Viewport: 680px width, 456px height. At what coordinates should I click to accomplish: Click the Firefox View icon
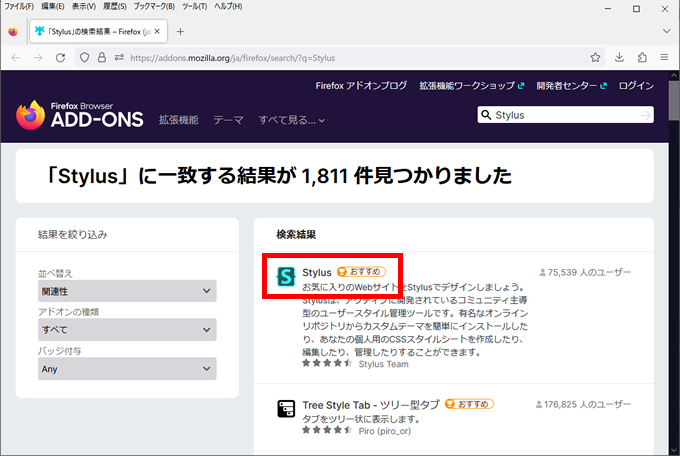point(13,32)
